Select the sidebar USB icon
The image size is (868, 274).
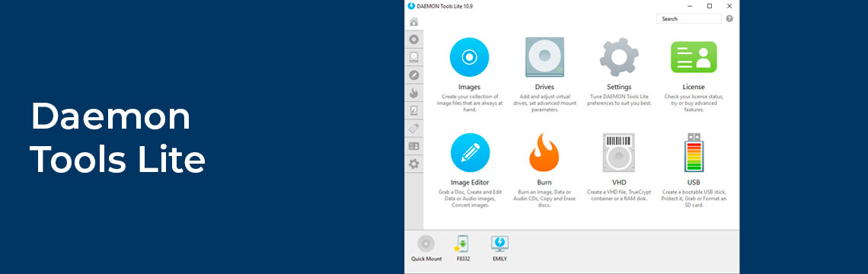tap(413, 129)
